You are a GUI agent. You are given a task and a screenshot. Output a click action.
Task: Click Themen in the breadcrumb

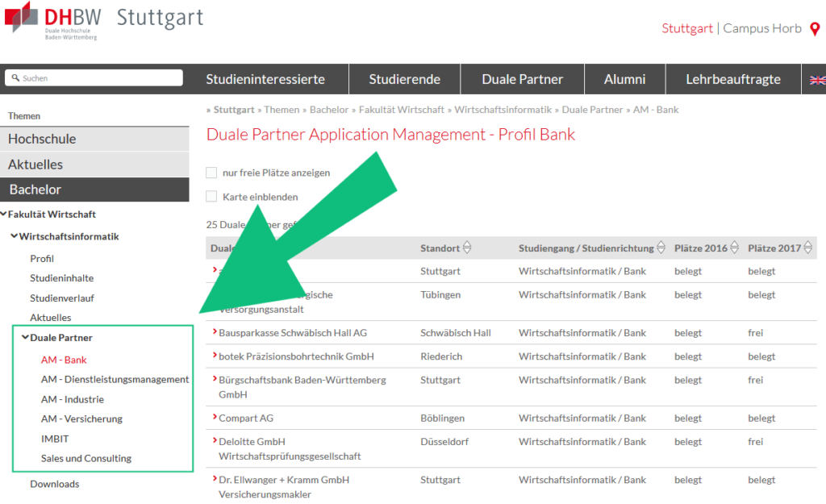[x=282, y=110]
